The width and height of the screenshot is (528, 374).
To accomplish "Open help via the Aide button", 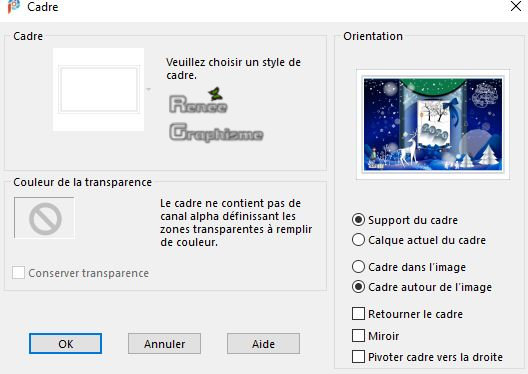I will (263, 343).
